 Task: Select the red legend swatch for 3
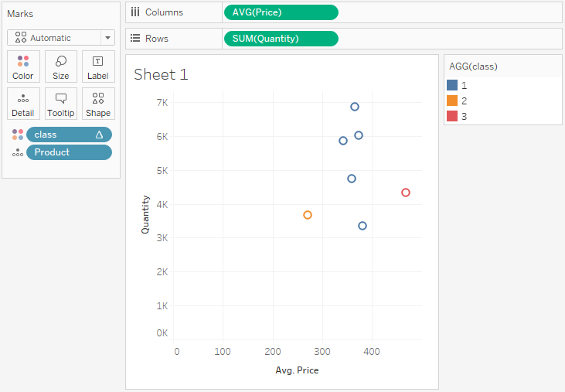point(452,116)
